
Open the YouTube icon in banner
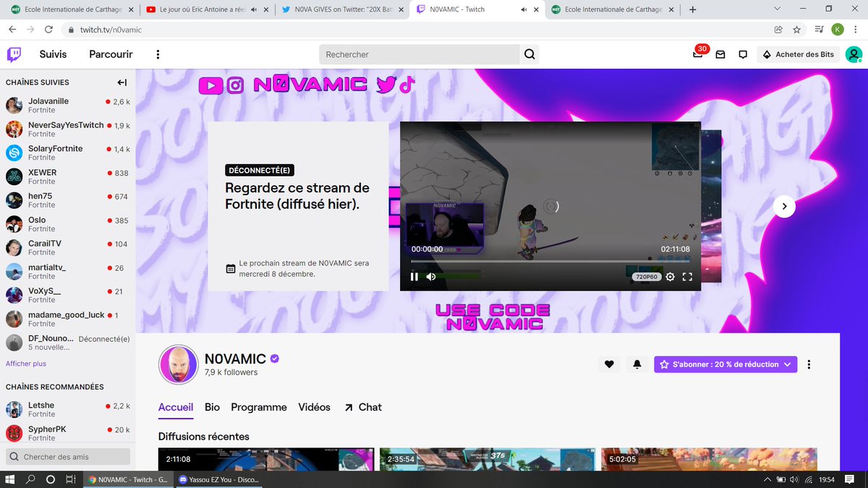[210, 86]
